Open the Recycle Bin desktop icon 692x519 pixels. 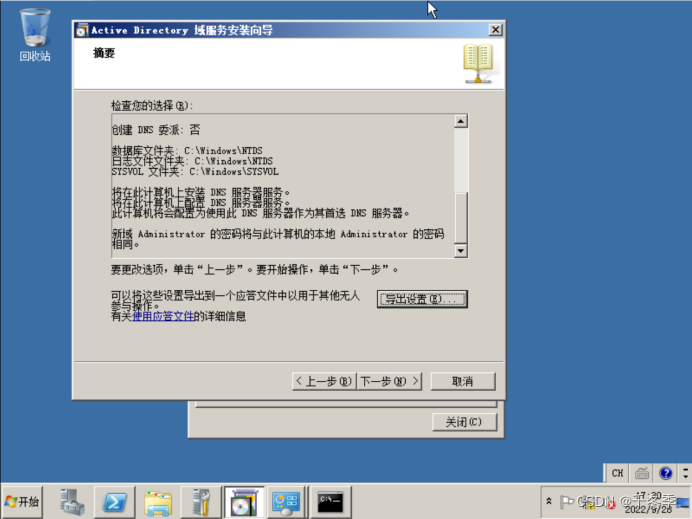pyautogui.click(x=35, y=35)
